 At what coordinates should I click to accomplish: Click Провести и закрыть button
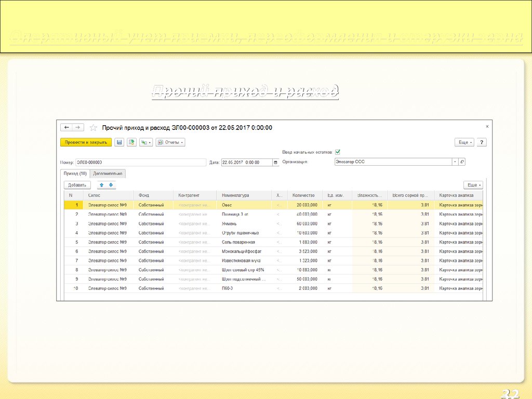[86, 142]
